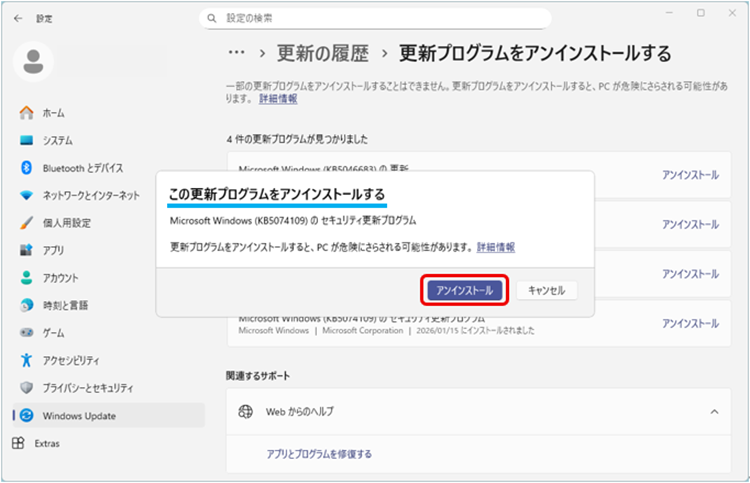Select the アプリ sidebar item
Screen dimensions: 750x483
(x=53, y=250)
